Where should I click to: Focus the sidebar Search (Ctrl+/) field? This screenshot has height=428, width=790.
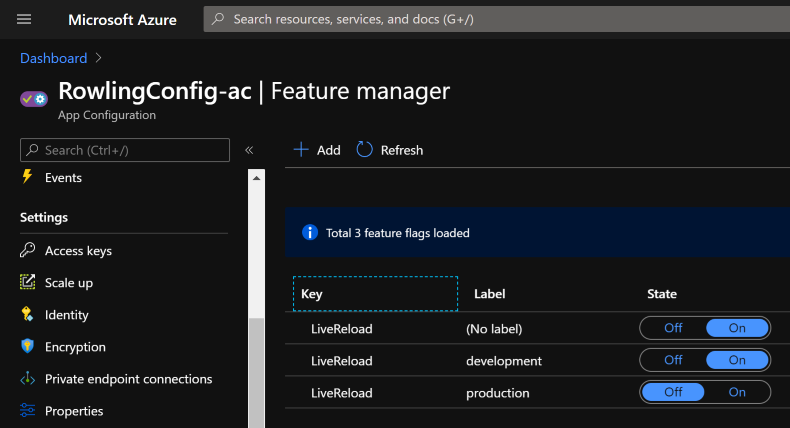click(125, 150)
